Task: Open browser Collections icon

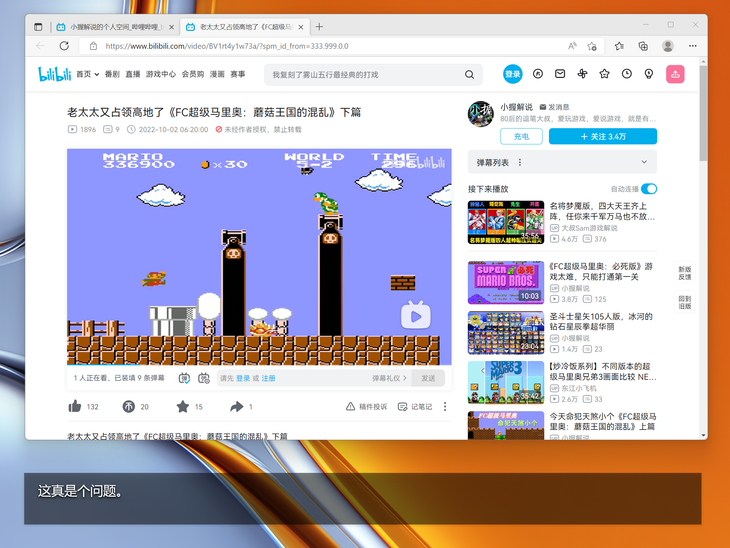Action: [x=643, y=46]
